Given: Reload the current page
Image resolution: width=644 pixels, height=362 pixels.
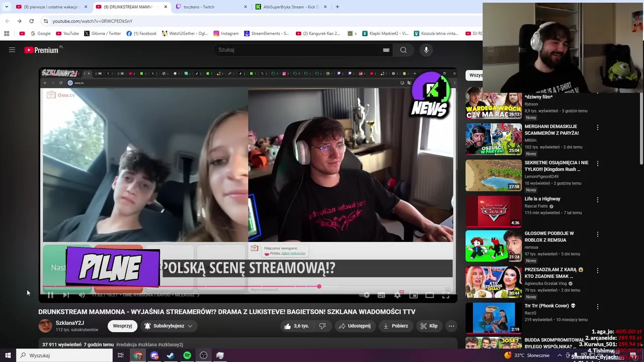Looking at the screenshot, I should click(x=31, y=21).
